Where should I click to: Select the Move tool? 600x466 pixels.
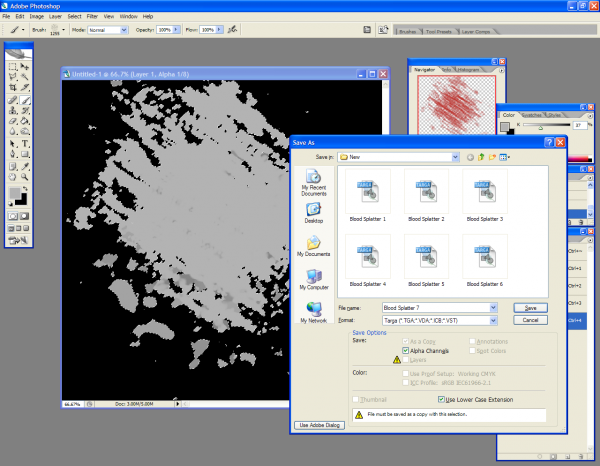pyautogui.click(x=26, y=67)
